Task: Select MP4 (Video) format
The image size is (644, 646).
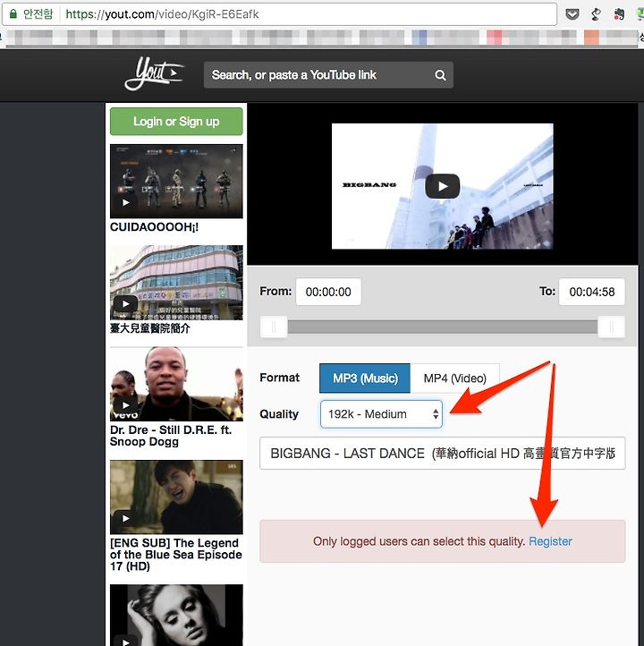Action: point(455,378)
